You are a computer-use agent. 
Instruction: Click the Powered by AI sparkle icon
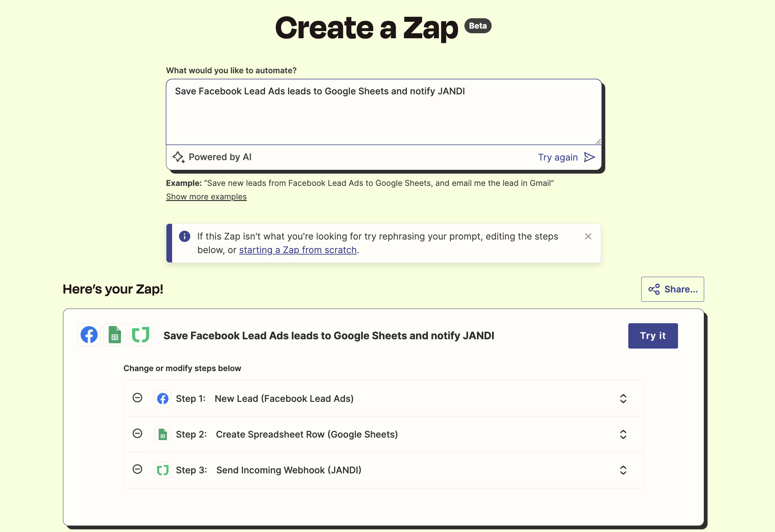(179, 157)
